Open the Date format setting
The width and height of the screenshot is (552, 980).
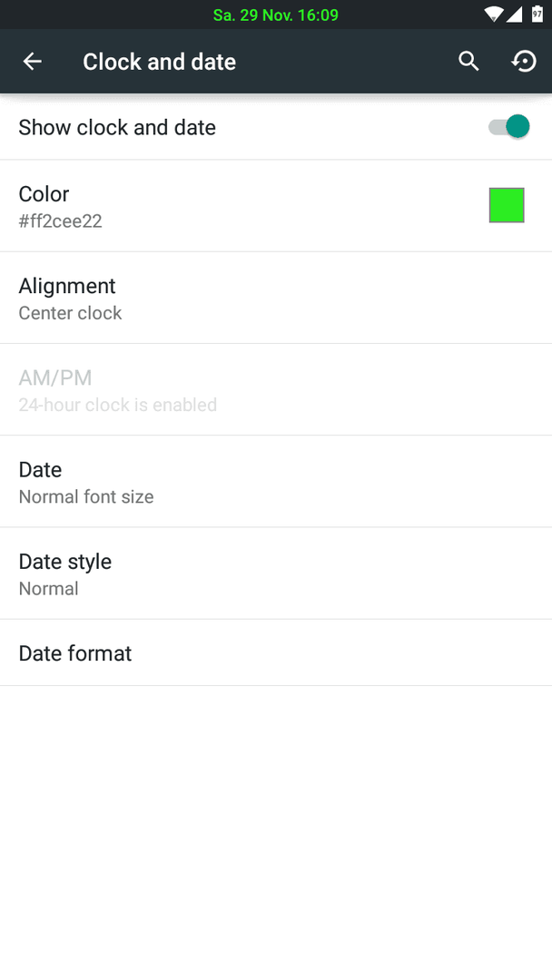(x=276, y=653)
